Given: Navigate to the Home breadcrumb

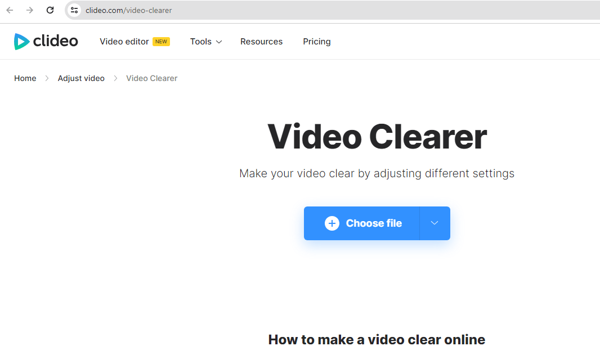Looking at the screenshot, I should (25, 78).
